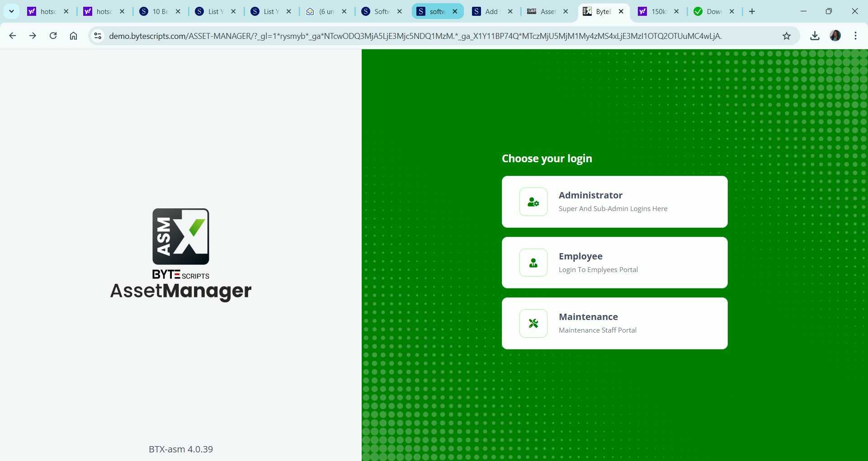Open the browser home page icon

click(x=73, y=36)
